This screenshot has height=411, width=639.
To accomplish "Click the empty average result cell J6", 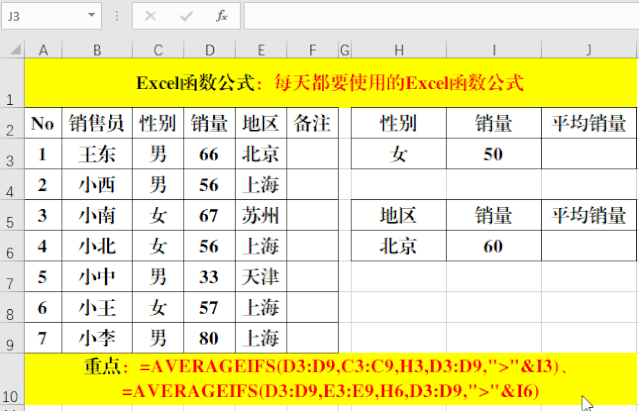I will click(589, 246).
